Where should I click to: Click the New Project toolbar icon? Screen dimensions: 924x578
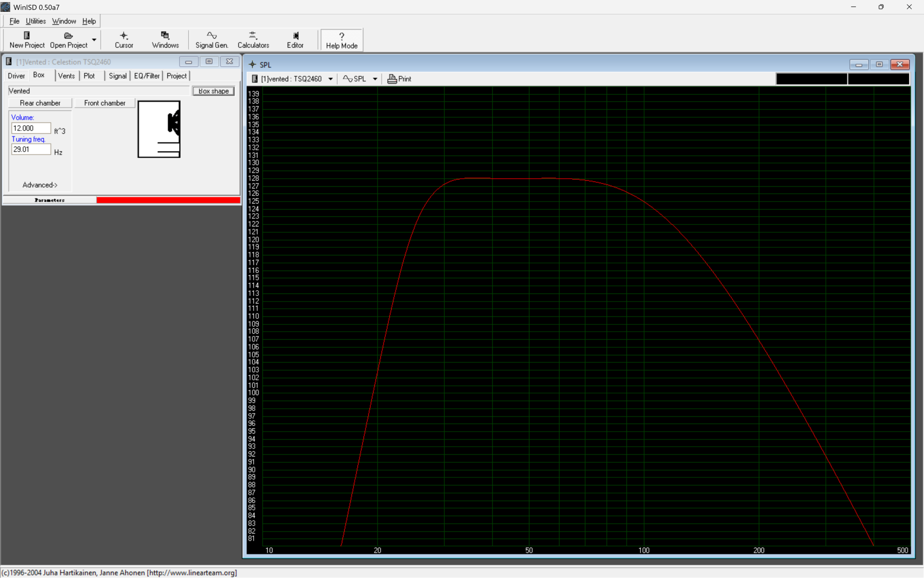pyautogui.click(x=27, y=40)
